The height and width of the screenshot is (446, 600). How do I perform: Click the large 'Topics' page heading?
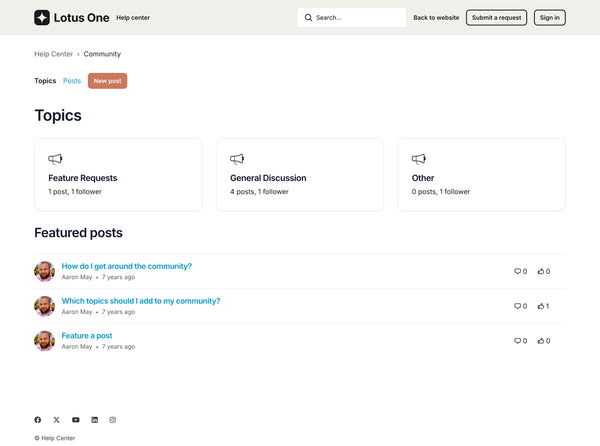58,116
